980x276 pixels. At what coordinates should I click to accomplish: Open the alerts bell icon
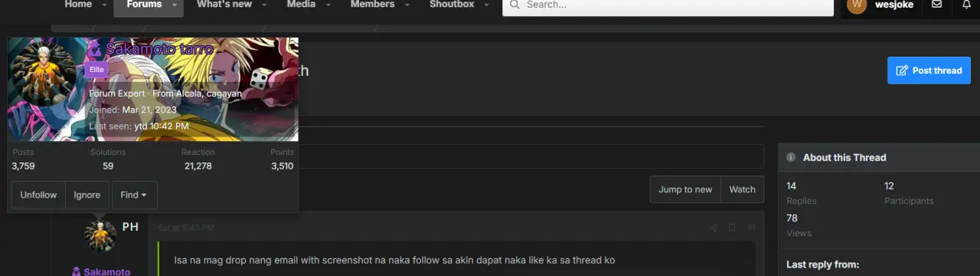click(966, 5)
